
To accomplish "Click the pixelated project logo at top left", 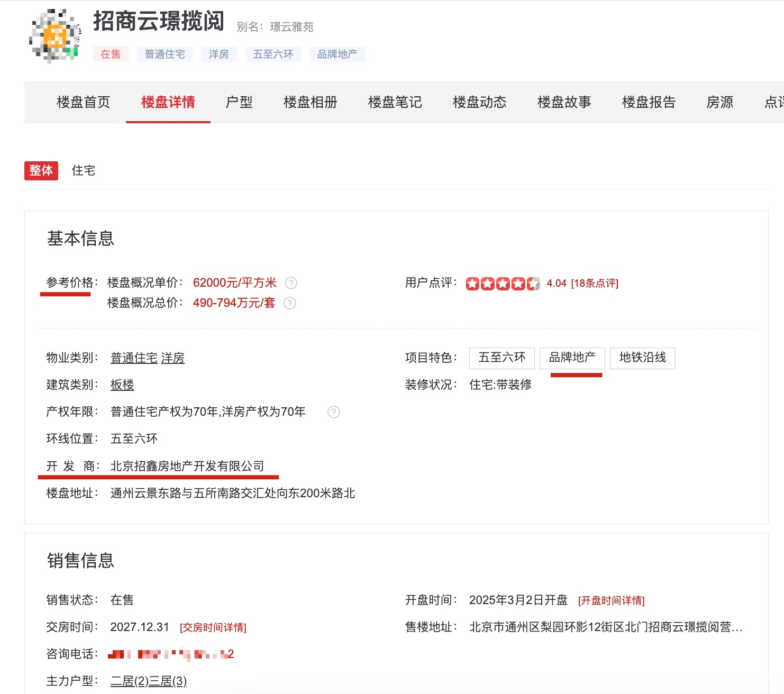I will (55, 35).
